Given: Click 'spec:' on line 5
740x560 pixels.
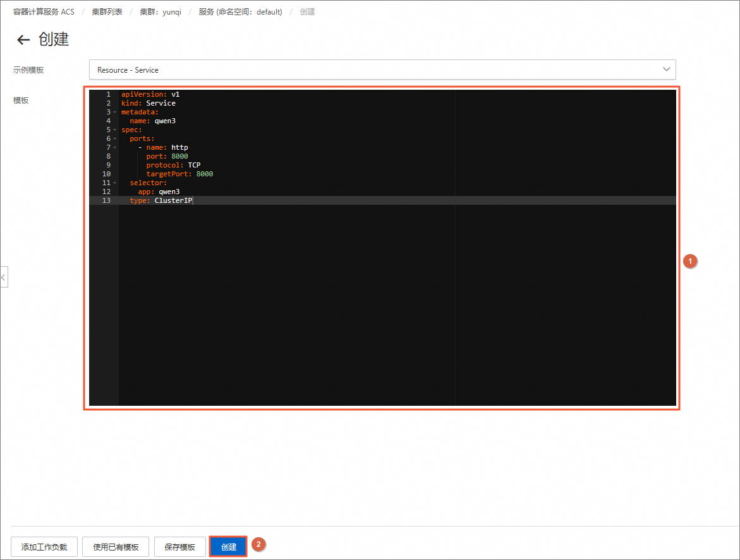Looking at the screenshot, I should pos(131,130).
